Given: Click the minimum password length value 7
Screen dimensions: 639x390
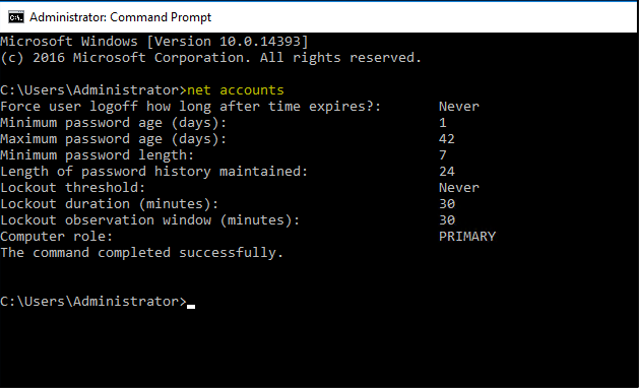Looking at the screenshot, I should (x=443, y=156).
